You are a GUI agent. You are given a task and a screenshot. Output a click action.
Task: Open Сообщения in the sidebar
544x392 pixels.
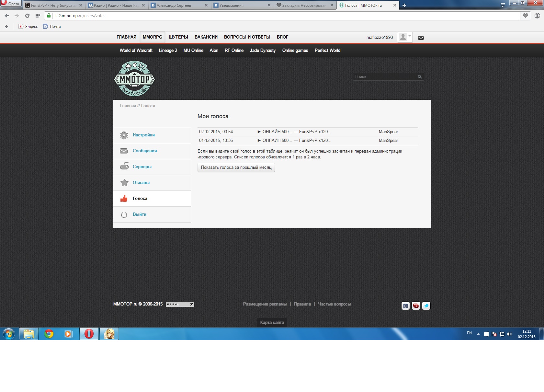[144, 151]
